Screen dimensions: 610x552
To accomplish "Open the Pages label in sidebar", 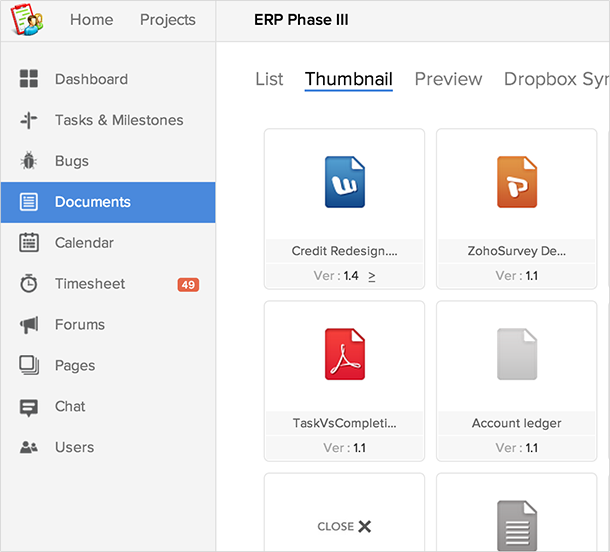I will 75,366.
